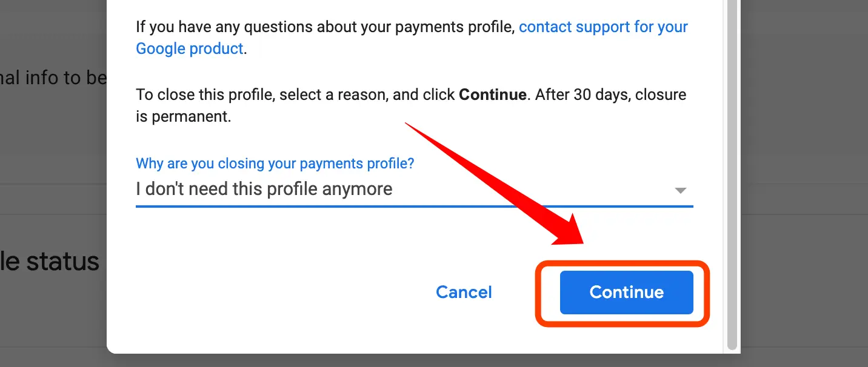Click the blue underline of the reason field
The width and height of the screenshot is (868, 367).
tap(414, 206)
